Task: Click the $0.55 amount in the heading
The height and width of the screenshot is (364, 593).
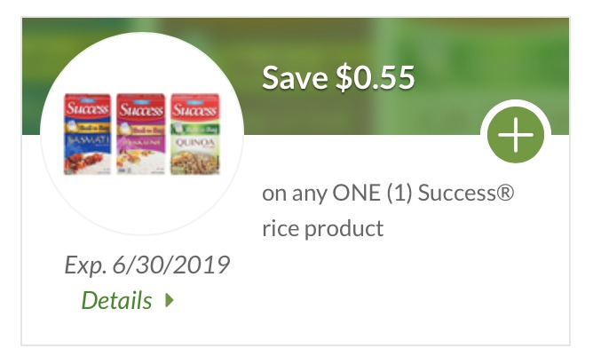Action: (375, 78)
